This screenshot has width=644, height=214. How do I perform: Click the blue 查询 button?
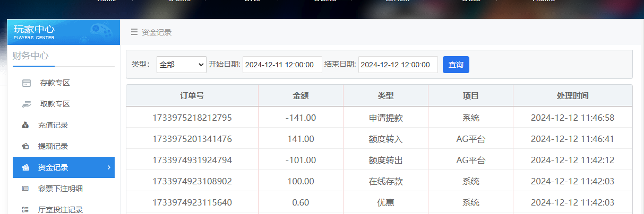pyautogui.click(x=456, y=65)
